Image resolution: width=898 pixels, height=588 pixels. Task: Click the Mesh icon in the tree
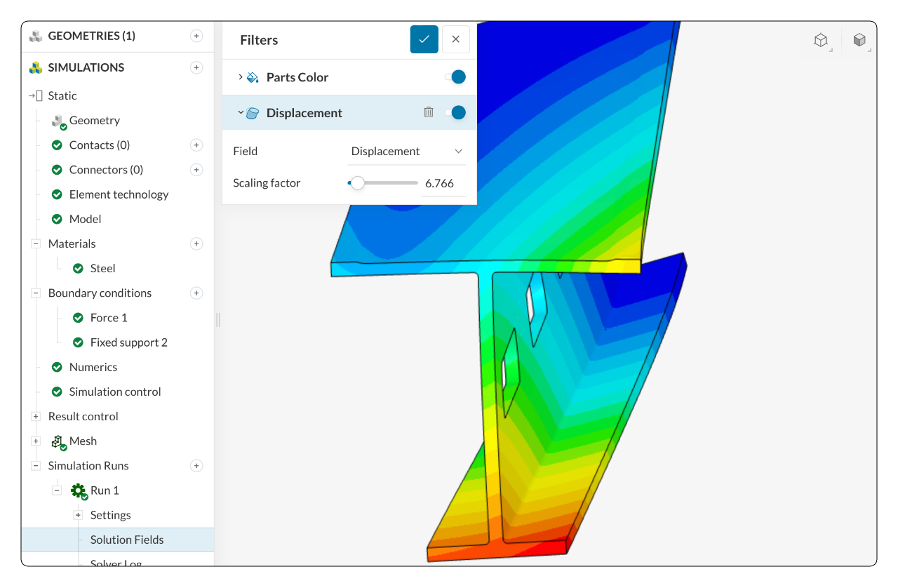pos(56,441)
